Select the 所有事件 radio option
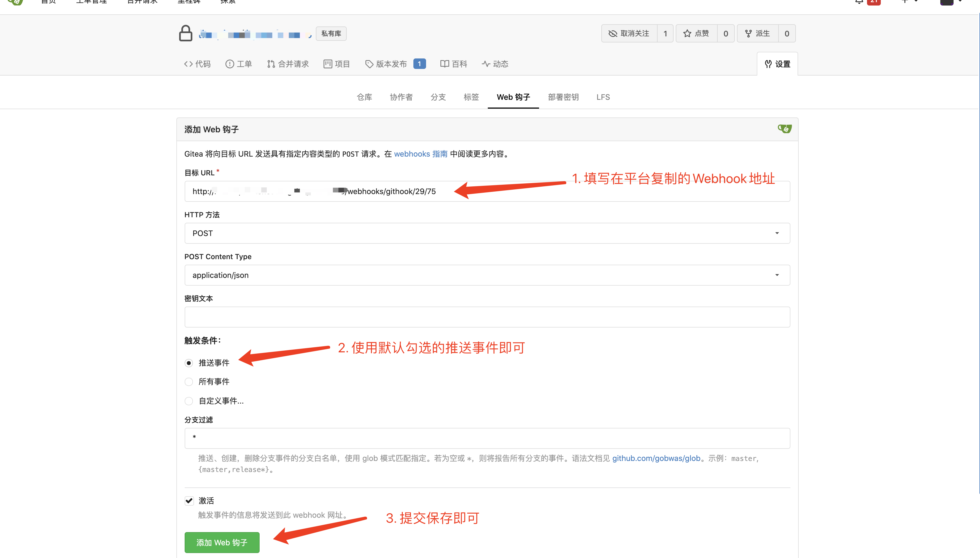980x558 pixels. pos(189,382)
